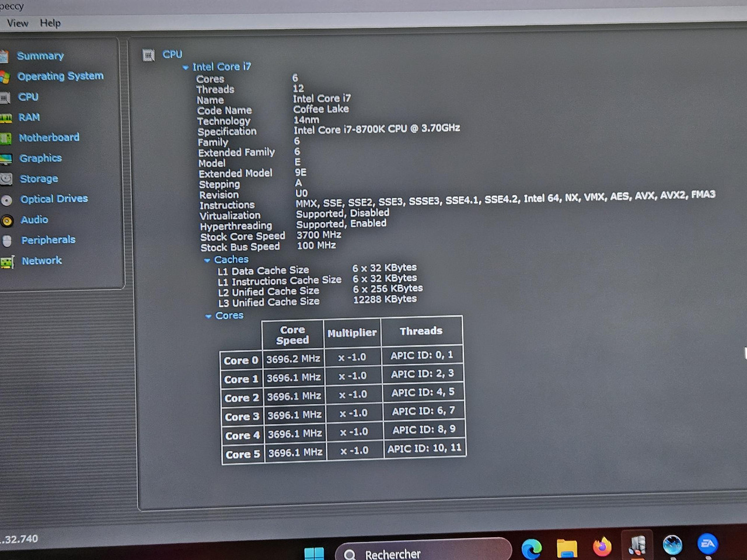Select the Network card icon
Screen dimensions: 747x560
[x=8, y=262]
